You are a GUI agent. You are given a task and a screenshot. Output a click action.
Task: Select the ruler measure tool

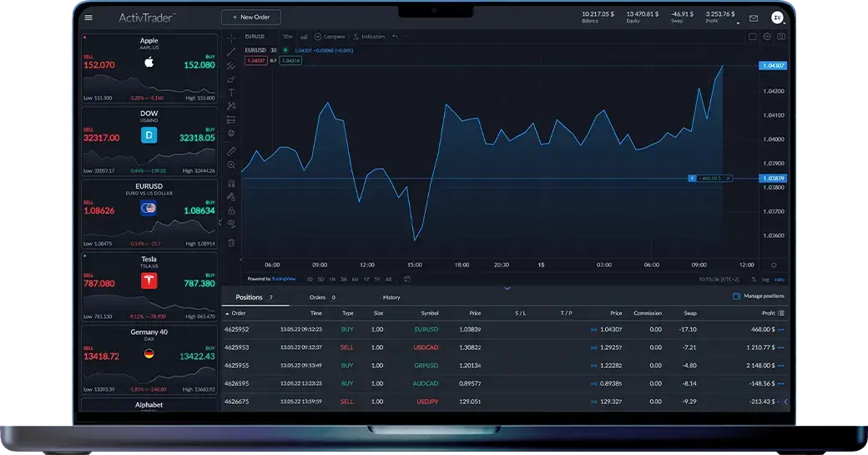231,151
